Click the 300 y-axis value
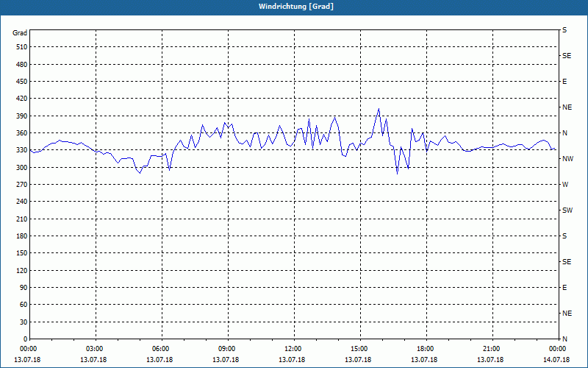Viewport: 588px width, 368px height. 22,168
